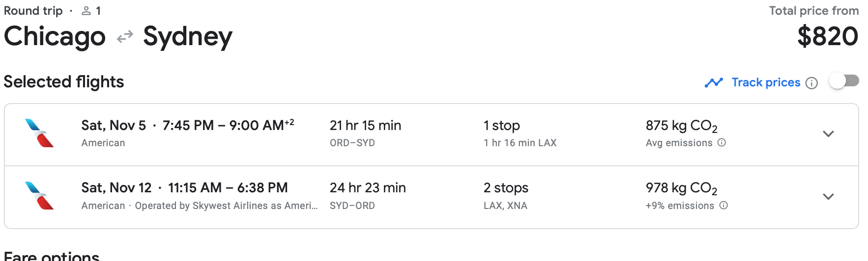Viewport: 868px width, 261px height.
Task: Click the American Airlines logo on return flight
Action: (39, 195)
